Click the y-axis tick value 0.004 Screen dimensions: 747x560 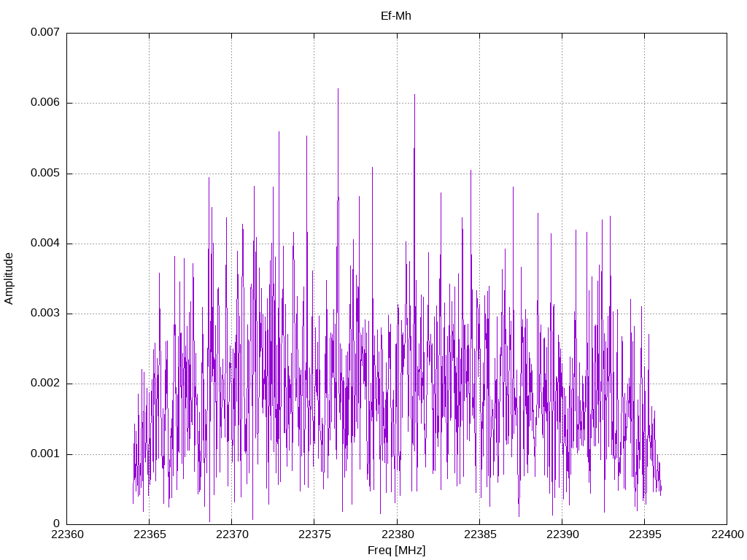point(45,243)
